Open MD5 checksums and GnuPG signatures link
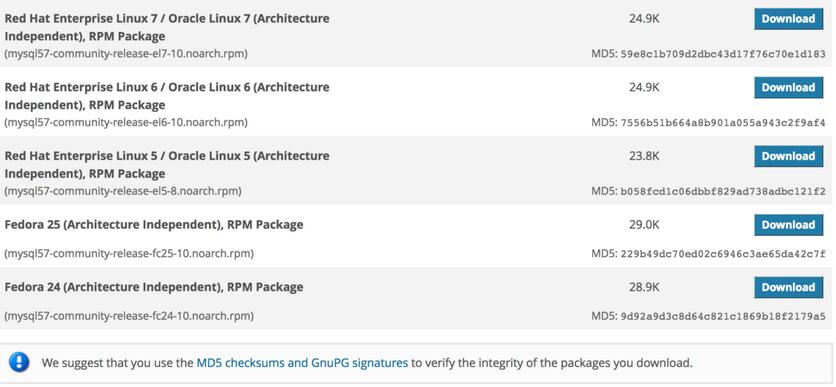The image size is (836, 387). [x=302, y=364]
